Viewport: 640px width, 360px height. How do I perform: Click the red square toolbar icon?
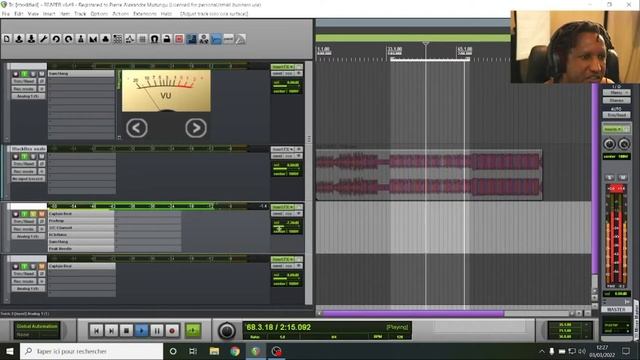179,39
